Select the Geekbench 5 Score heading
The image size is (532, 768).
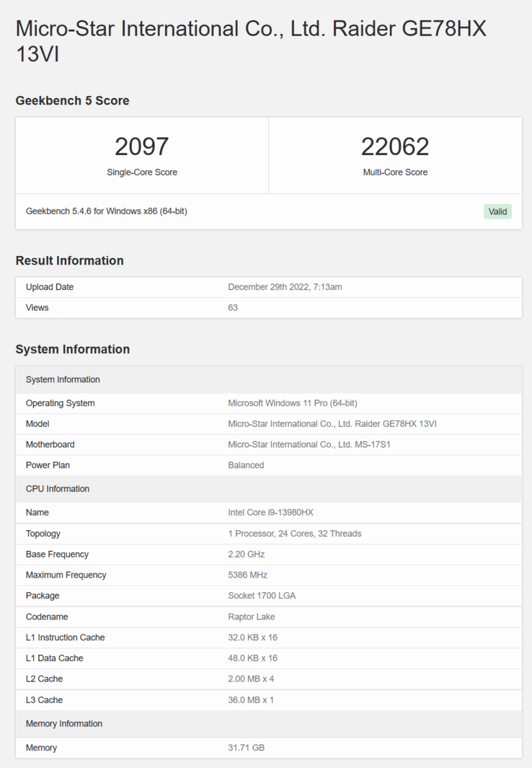pyautogui.click(x=72, y=100)
